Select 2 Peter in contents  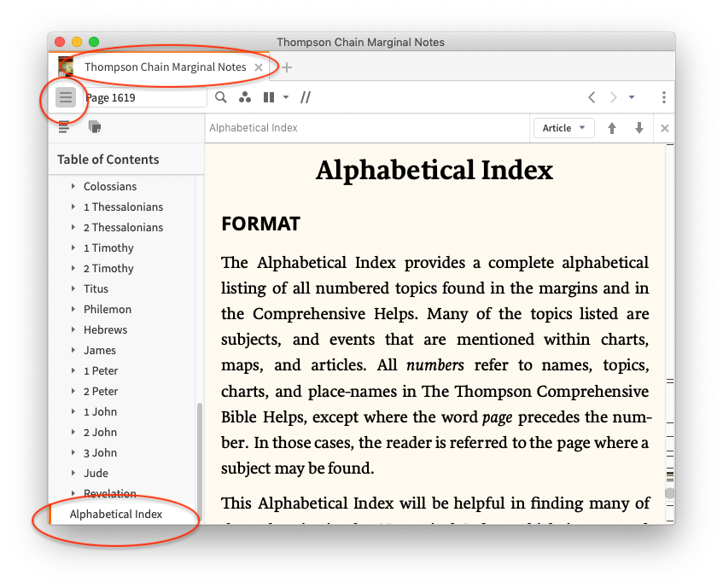[x=101, y=391]
